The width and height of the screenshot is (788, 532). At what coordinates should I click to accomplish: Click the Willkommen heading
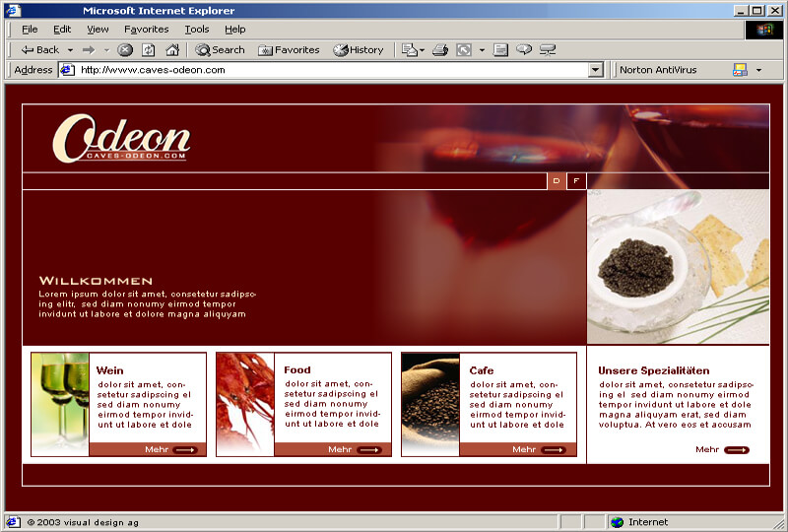[96, 281]
